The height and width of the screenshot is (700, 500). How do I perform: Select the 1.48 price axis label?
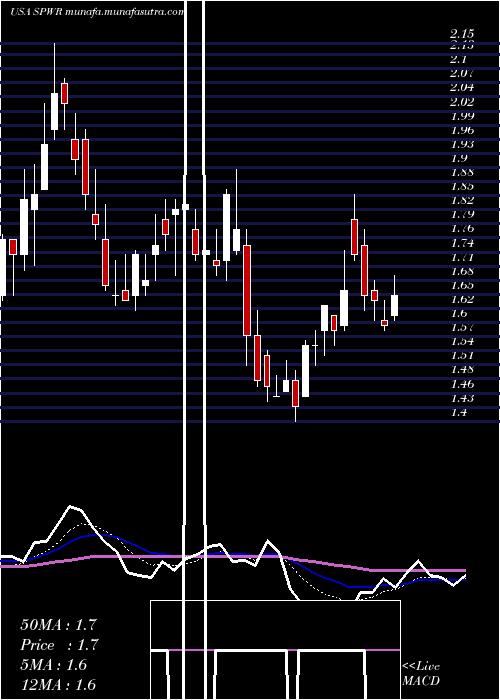pos(462,369)
